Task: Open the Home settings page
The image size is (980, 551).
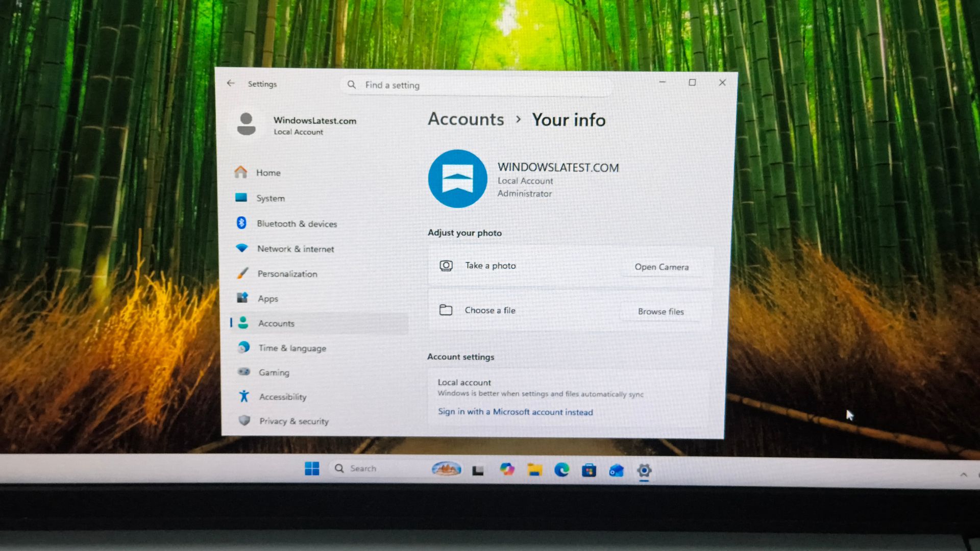Action: (x=320, y=172)
